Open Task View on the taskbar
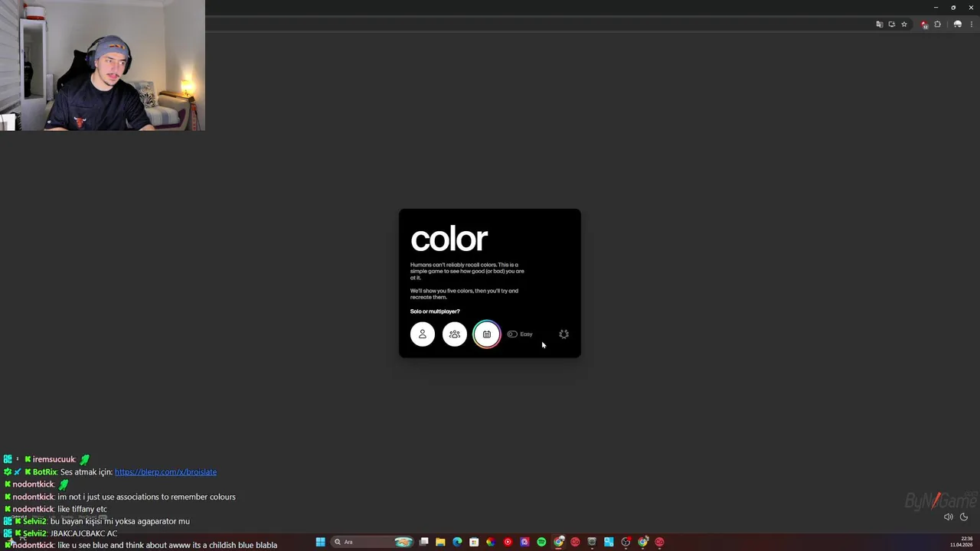This screenshot has width=980, height=551. coord(423,542)
